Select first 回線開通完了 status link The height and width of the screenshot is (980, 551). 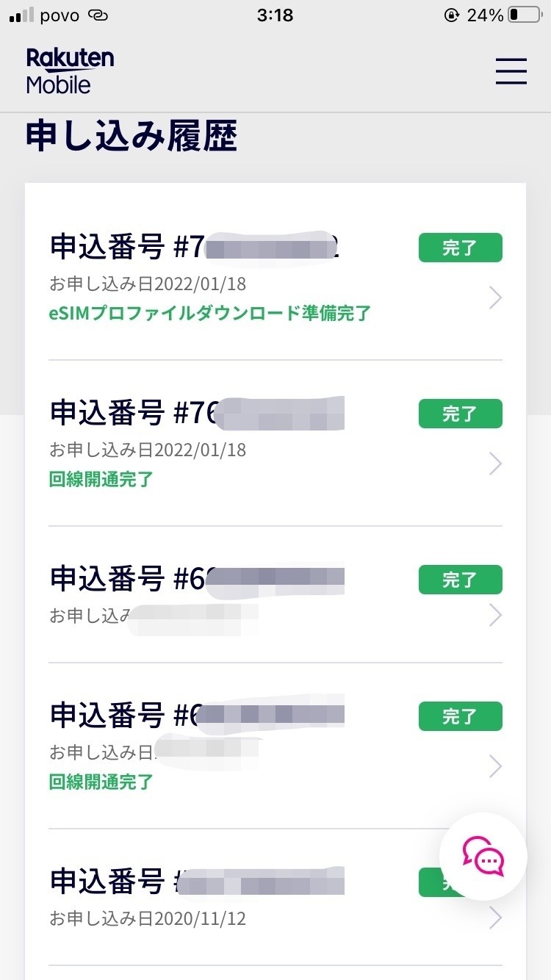tap(101, 480)
